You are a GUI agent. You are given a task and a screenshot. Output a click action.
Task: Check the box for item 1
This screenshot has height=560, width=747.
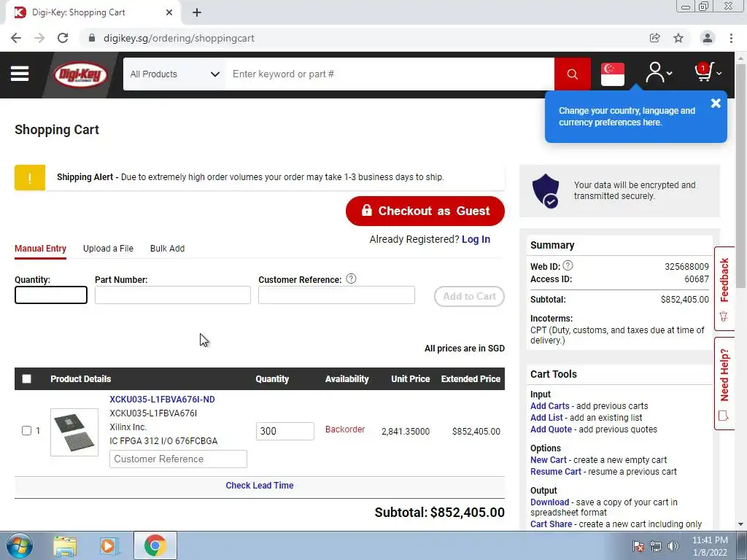(27, 430)
